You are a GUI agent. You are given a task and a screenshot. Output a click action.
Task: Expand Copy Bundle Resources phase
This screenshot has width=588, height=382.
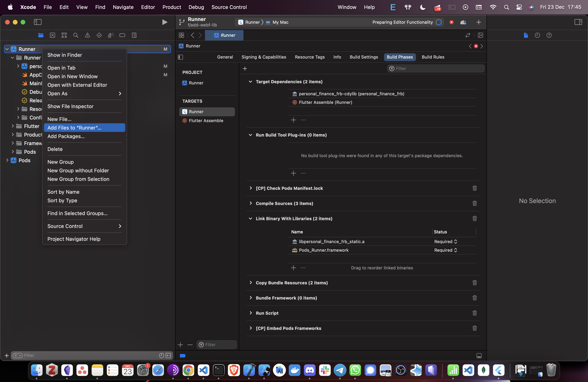click(250, 283)
